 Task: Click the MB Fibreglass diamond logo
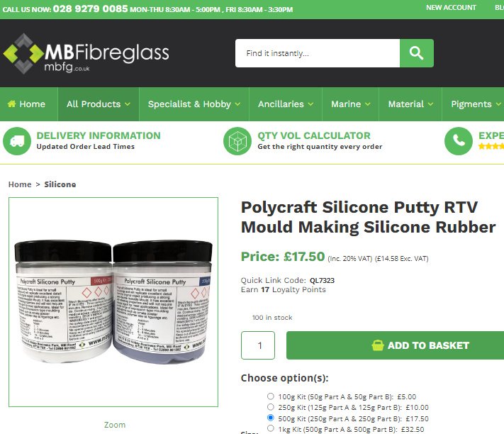point(23,53)
